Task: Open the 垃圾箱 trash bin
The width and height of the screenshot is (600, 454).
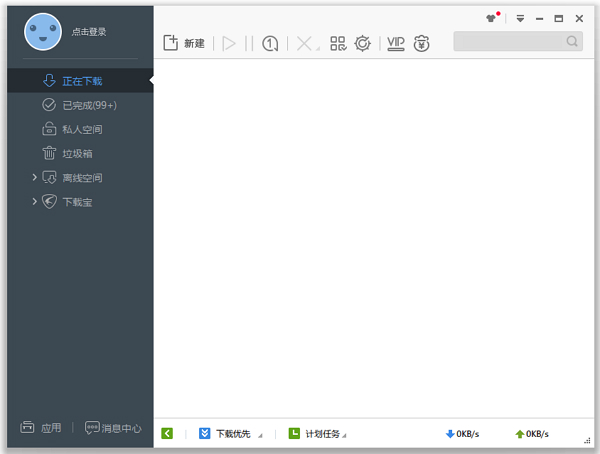Action: click(x=80, y=153)
